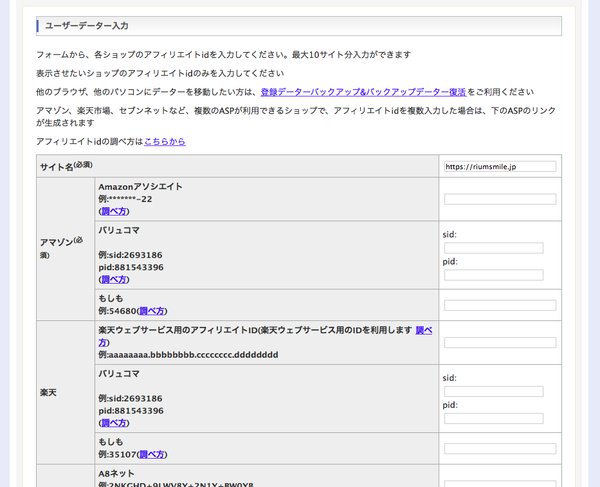Click the ユーザーデーター入力 heading

[x=86, y=26]
